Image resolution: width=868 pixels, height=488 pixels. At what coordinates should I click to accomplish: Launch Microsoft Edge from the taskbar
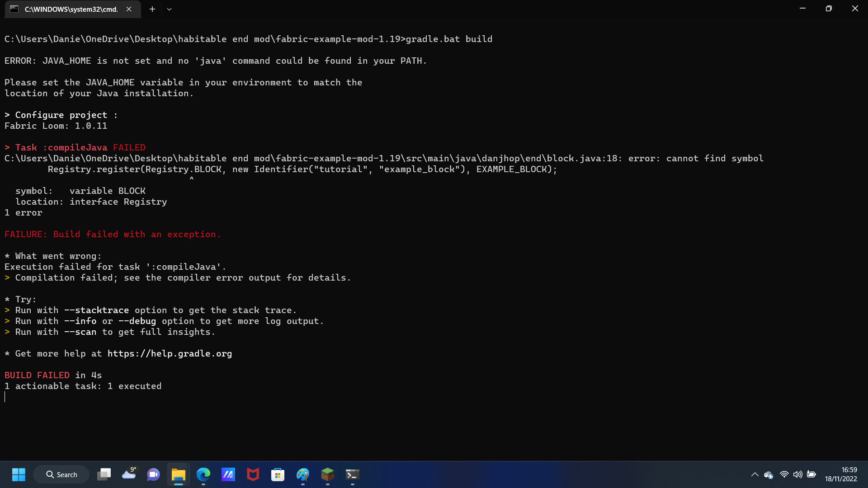tap(203, 475)
